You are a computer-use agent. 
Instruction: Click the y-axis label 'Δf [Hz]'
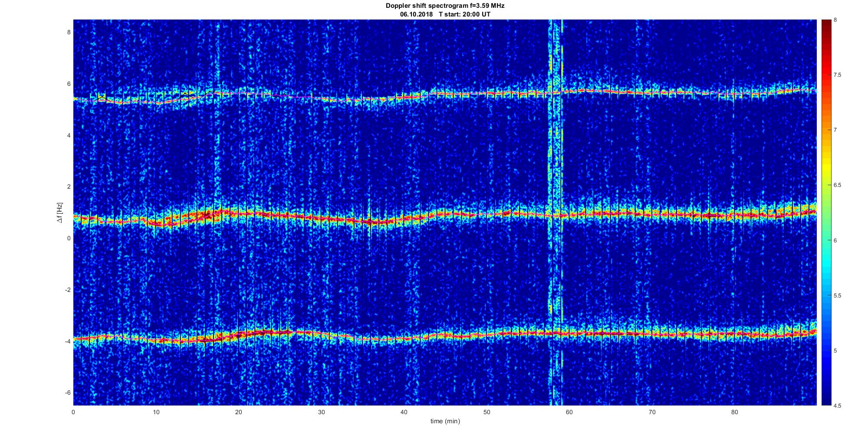click(59, 213)
